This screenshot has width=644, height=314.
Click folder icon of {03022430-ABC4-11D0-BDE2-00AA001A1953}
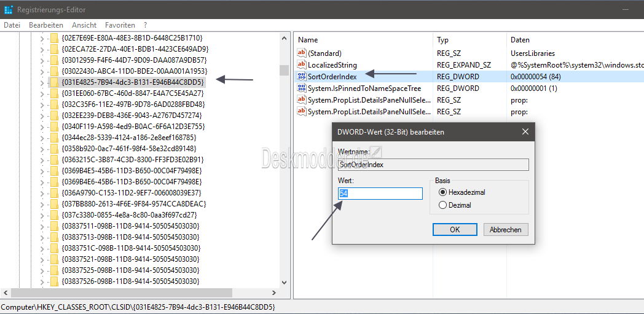pos(54,71)
